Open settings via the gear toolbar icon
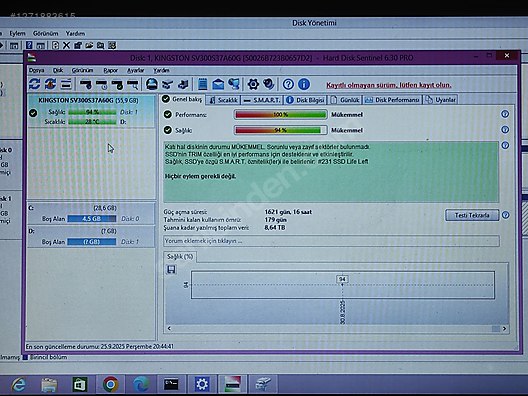This screenshot has height=396, width=528. click(x=253, y=84)
